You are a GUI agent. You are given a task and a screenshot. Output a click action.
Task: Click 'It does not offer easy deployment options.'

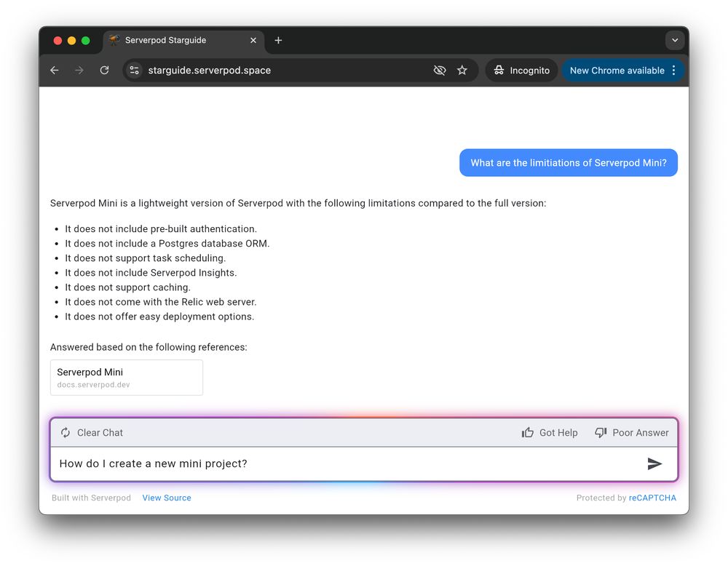pos(159,316)
